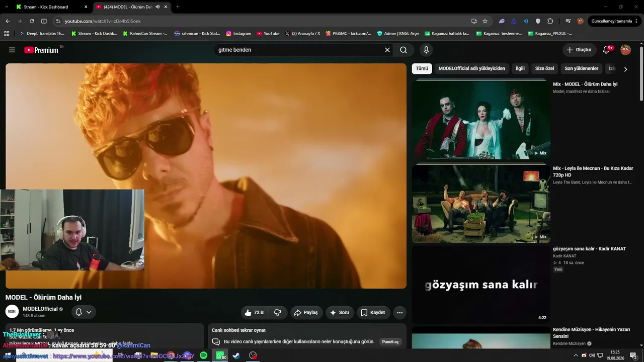Image resolution: width=644 pixels, height=362 pixels.
Task: Clear the search box text
Action: coord(387,50)
